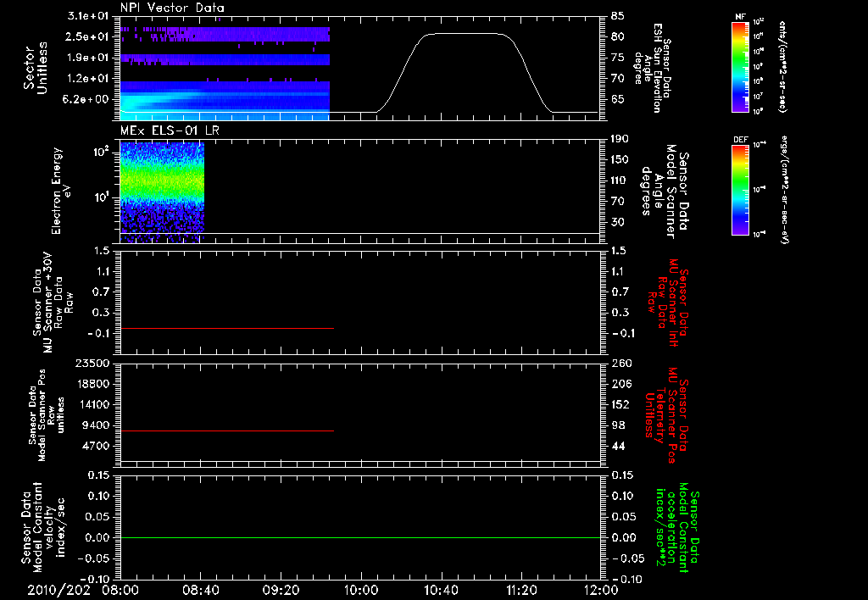Click the 'Sector Unitless' axis label
868x600 pixels.
point(36,68)
